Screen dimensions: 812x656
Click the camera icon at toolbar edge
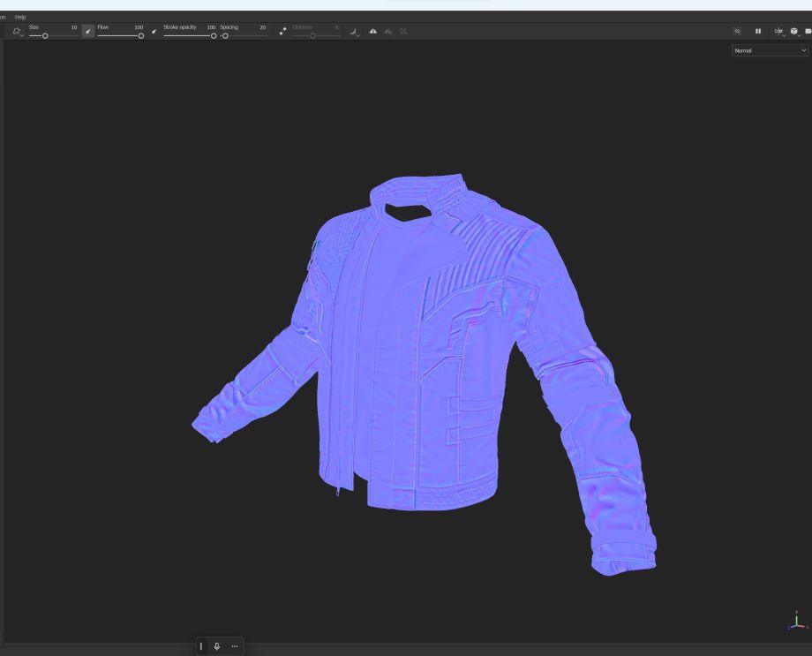point(808,31)
